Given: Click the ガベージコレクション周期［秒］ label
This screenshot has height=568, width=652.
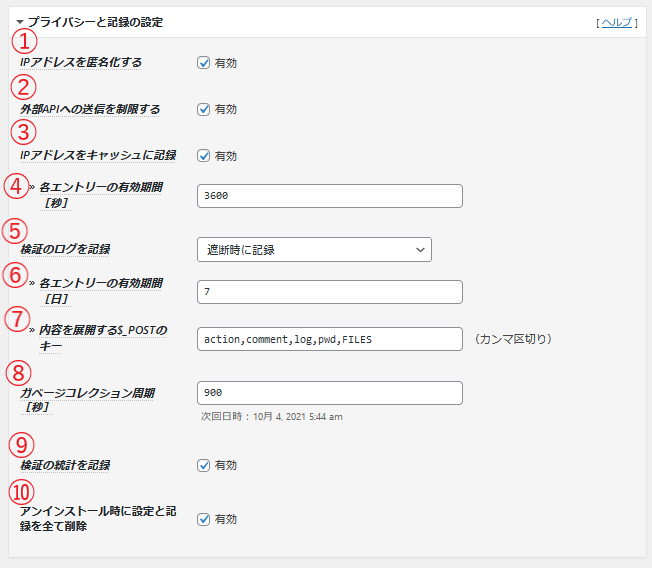Looking at the screenshot, I should pos(87,393).
